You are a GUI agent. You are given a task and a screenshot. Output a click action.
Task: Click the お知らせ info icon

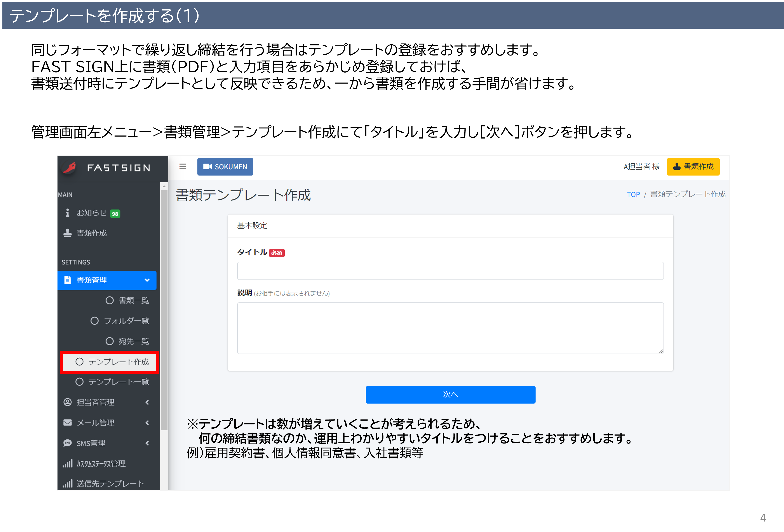pos(68,213)
